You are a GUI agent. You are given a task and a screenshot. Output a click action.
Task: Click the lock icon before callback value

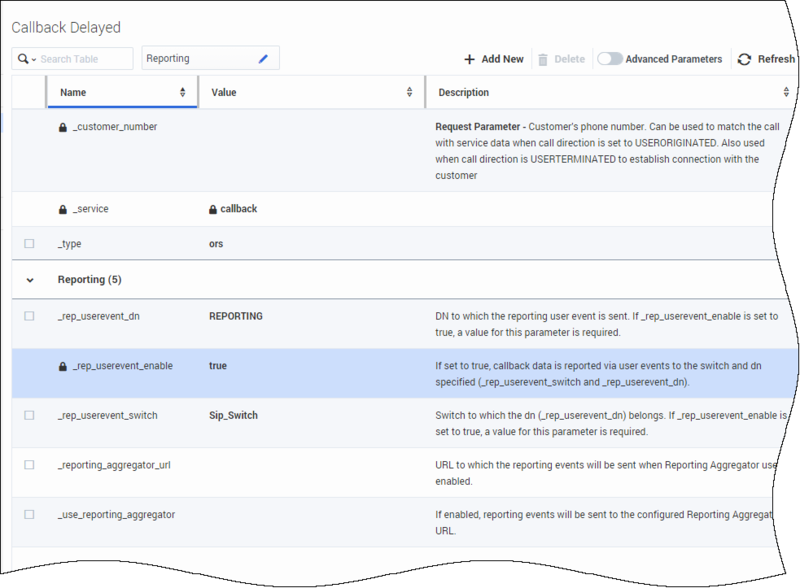pyautogui.click(x=213, y=209)
